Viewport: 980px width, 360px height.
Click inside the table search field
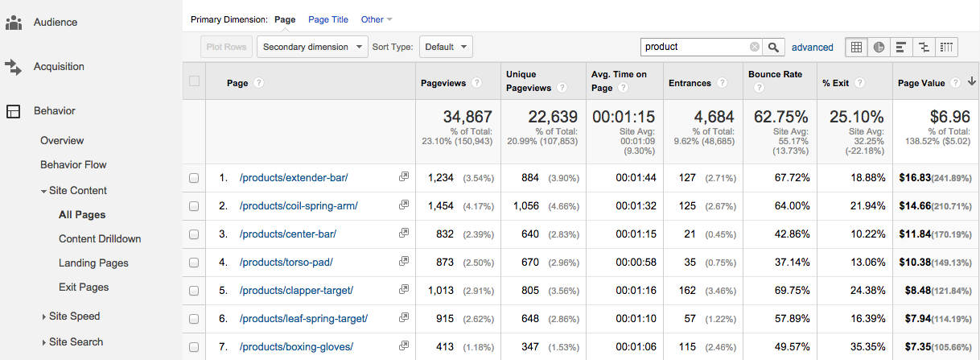[x=695, y=47]
